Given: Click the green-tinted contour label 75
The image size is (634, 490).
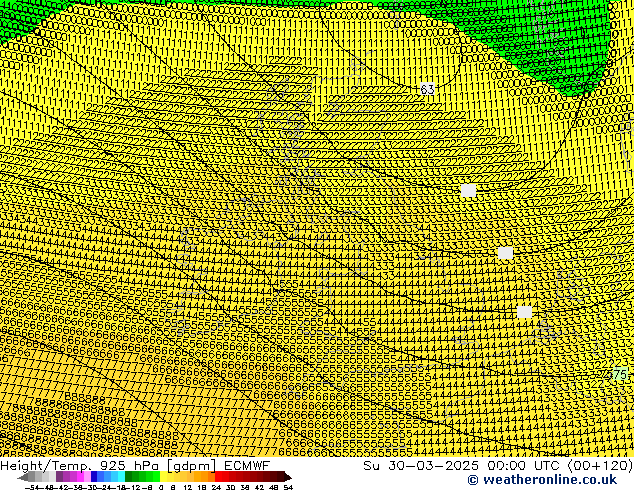Looking at the screenshot, I should click(x=619, y=374).
